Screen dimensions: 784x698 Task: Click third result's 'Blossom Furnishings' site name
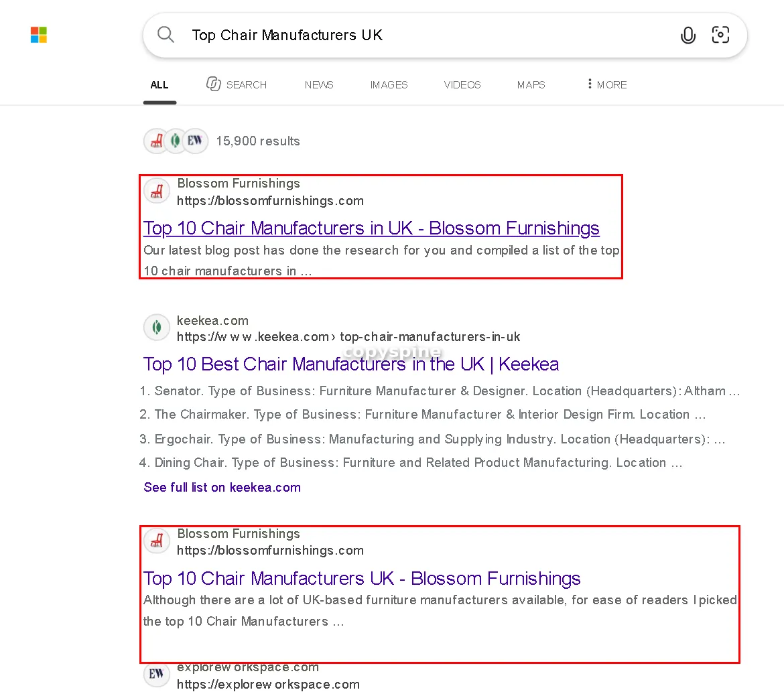point(239,534)
